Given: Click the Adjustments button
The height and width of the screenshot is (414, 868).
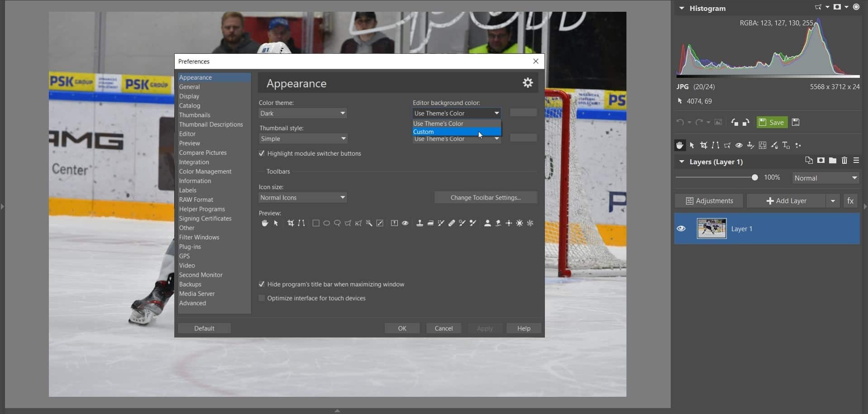Looking at the screenshot, I should point(709,201).
